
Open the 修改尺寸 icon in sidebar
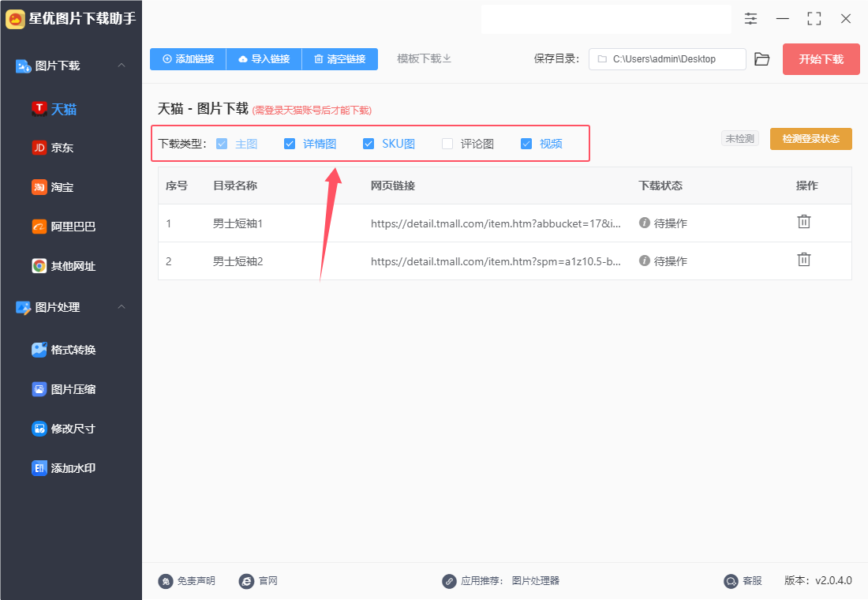point(39,428)
